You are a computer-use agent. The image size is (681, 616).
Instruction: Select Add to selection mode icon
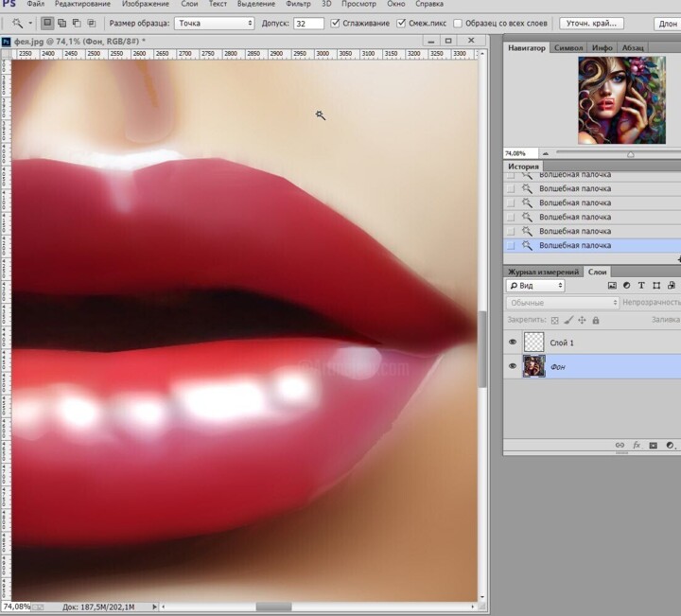tap(62, 23)
